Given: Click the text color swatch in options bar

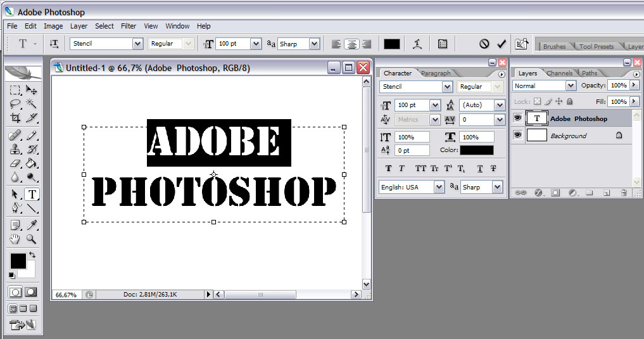Looking at the screenshot, I should (x=392, y=44).
